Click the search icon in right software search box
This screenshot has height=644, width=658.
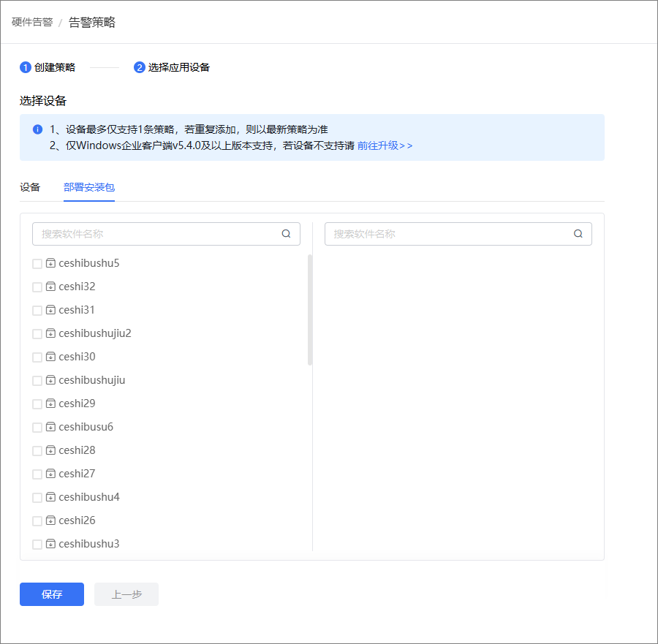coord(578,234)
